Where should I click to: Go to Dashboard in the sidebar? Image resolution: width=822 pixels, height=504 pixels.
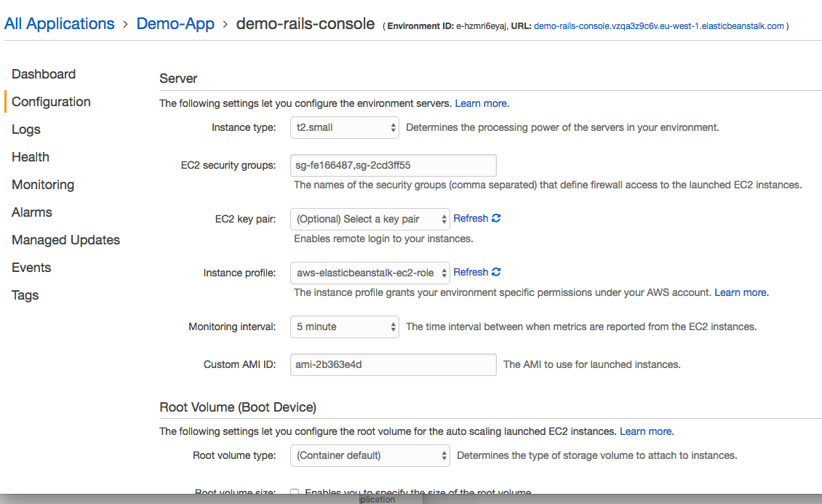(x=44, y=74)
